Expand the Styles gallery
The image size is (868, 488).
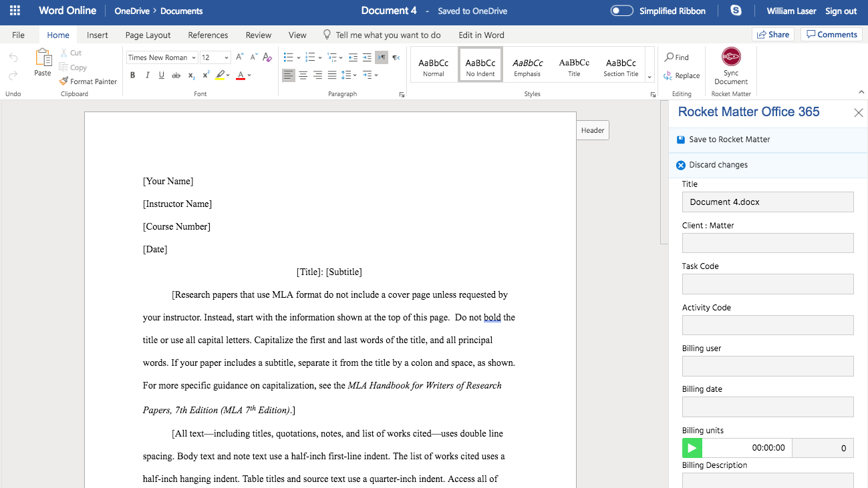tap(649, 77)
